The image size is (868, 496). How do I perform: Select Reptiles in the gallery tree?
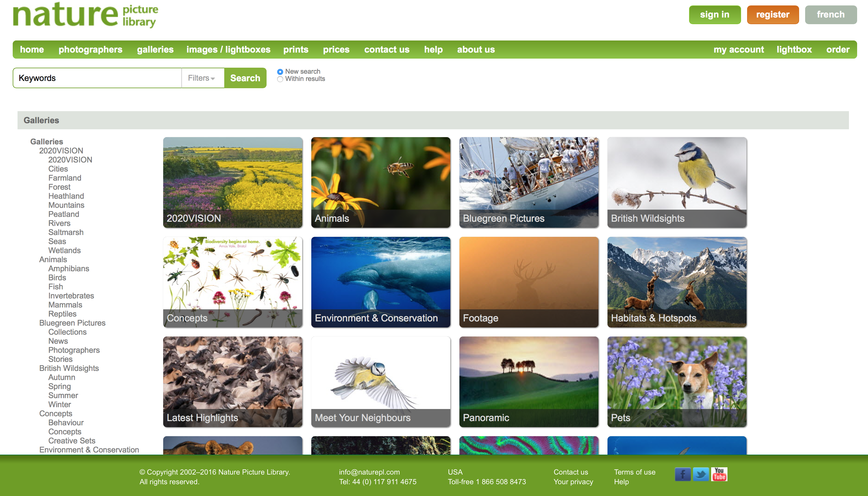(62, 314)
